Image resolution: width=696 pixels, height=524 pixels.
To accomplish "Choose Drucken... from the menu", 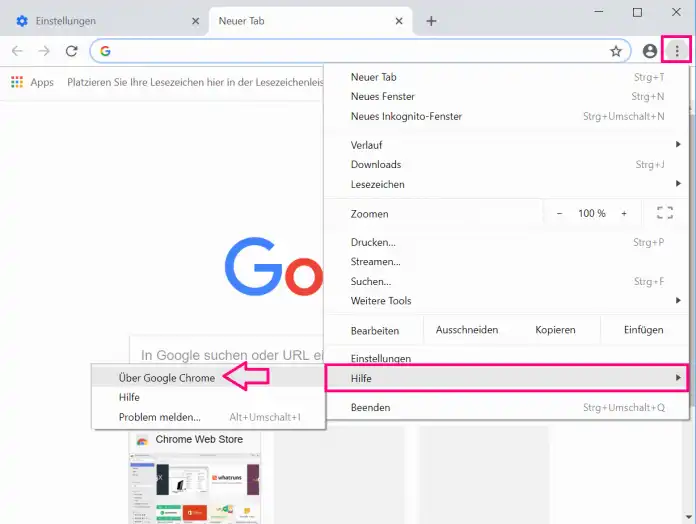I will click(507, 242).
